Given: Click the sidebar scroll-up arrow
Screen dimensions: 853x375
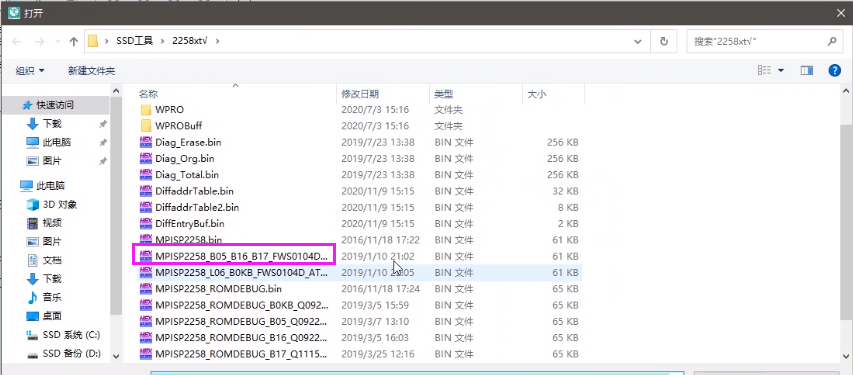Looking at the screenshot, I should point(115,91).
